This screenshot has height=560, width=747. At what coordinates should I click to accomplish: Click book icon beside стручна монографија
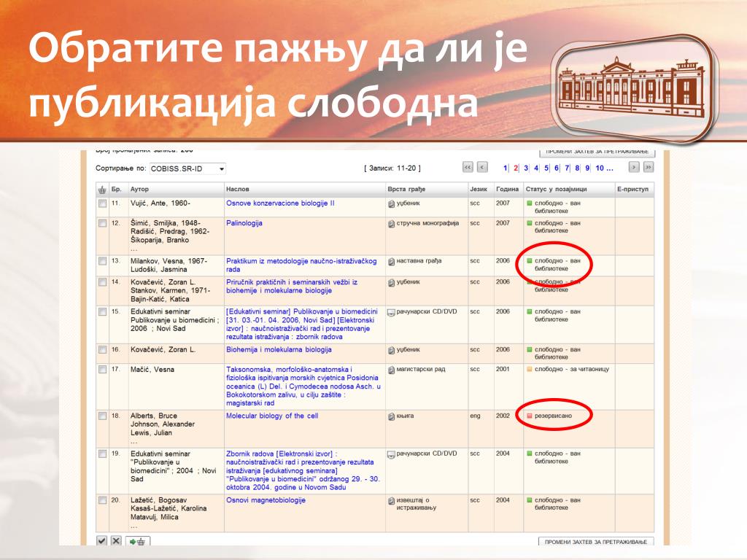(392, 224)
